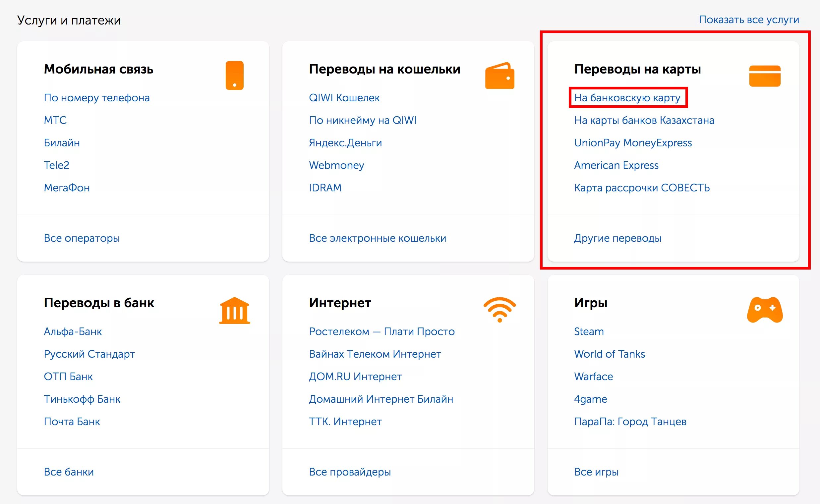Open the Steam payment link
This screenshot has width=820, height=504.
coord(589,332)
